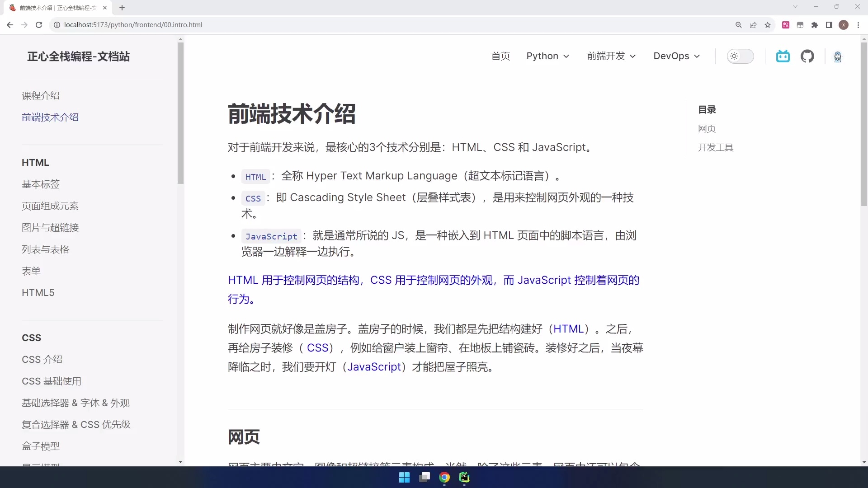Toggle dark mode appearance switch
Image resolution: width=868 pixels, height=488 pixels.
pyautogui.click(x=740, y=56)
